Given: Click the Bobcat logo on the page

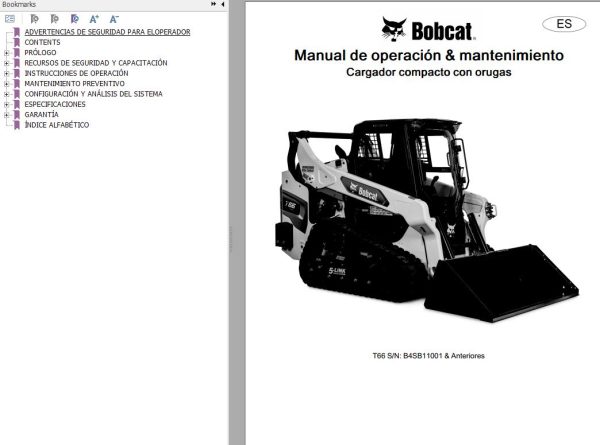Looking at the screenshot, I should pyautogui.click(x=429, y=29).
